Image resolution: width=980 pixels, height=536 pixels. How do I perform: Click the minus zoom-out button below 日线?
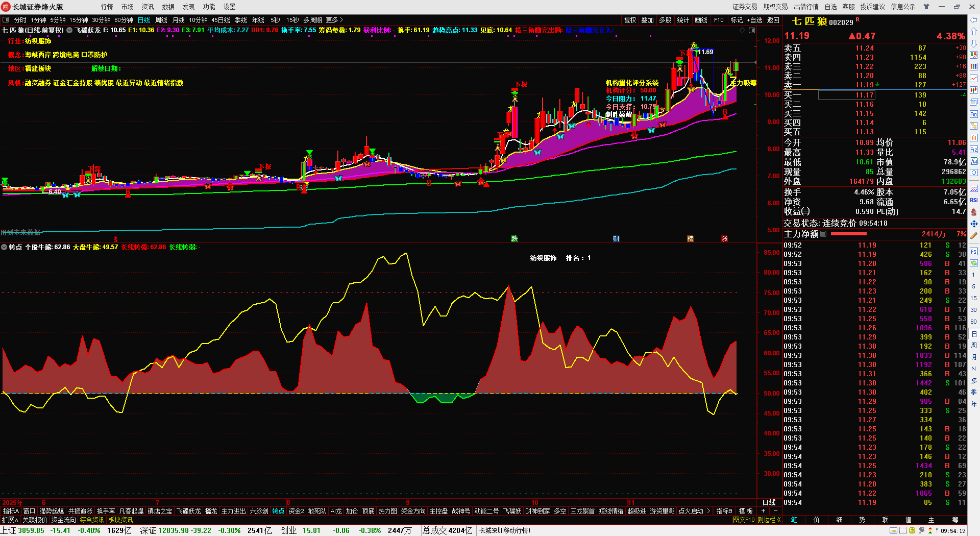tap(776, 511)
